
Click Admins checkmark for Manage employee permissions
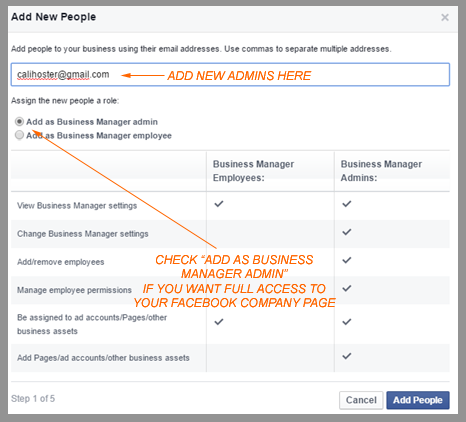[x=347, y=288]
